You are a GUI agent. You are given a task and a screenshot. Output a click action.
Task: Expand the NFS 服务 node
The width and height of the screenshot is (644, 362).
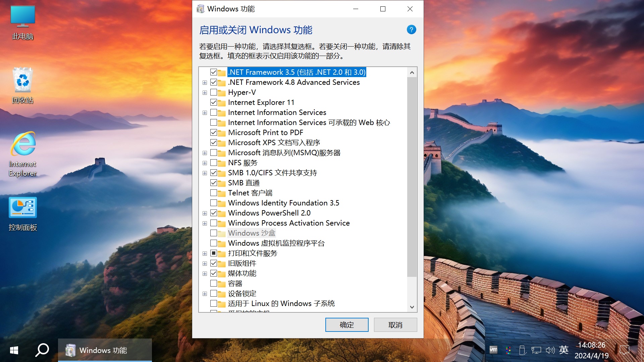pos(205,163)
